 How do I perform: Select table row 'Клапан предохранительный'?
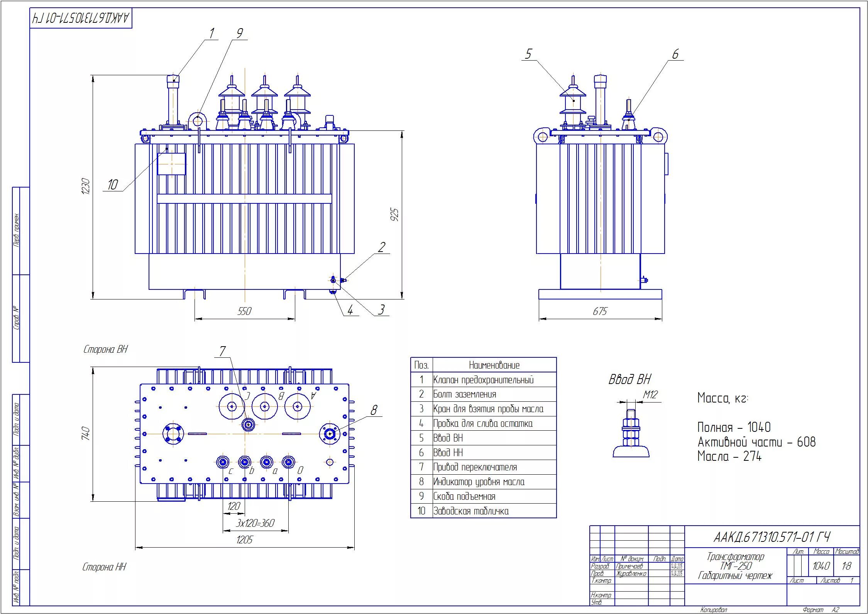tap(483, 380)
